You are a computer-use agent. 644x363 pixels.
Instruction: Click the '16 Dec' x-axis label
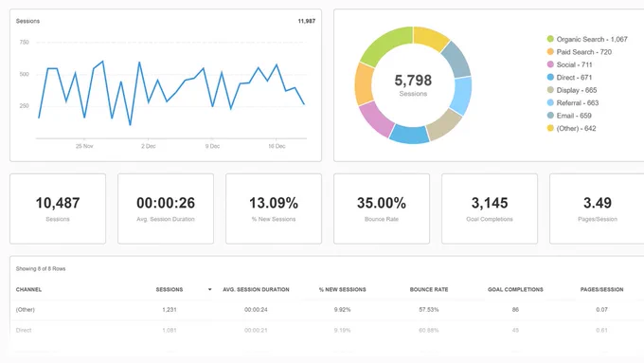277,146
